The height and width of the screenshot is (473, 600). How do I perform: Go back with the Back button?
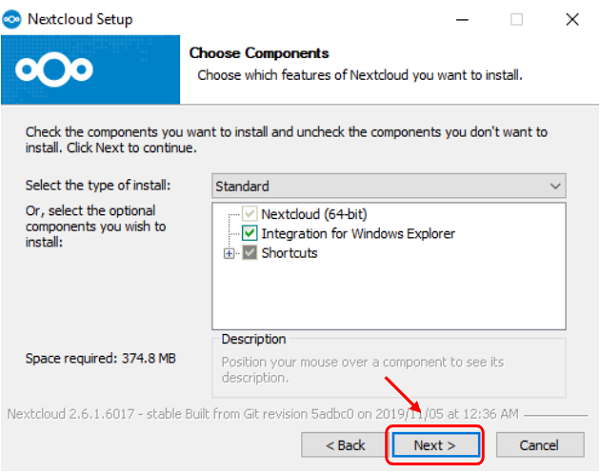pos(341,443)
